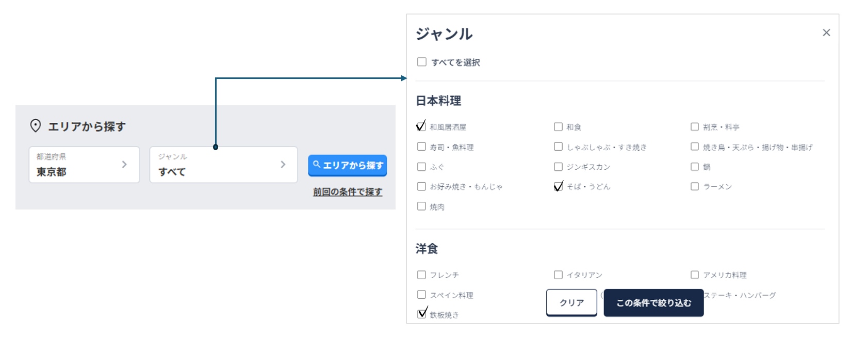The width and height of the screenshot is (868, 338).
Task: Select the フレンチ checkbox
Action: 421,275
